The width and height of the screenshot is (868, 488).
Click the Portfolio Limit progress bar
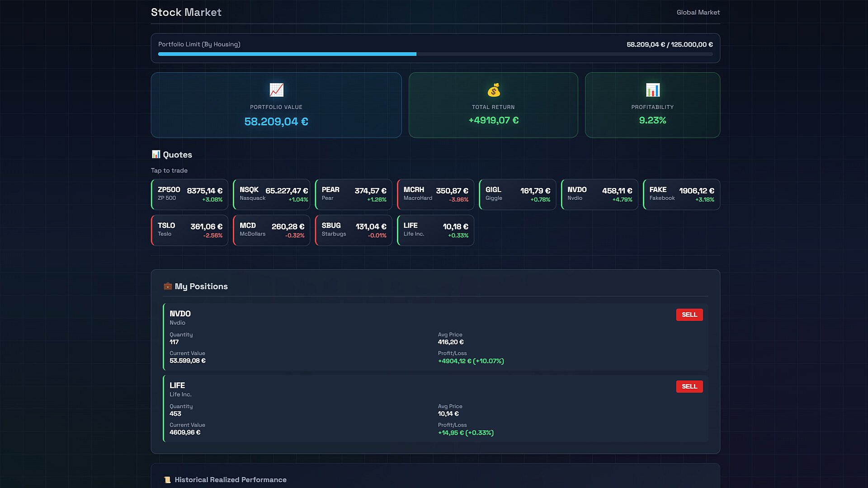435,54
